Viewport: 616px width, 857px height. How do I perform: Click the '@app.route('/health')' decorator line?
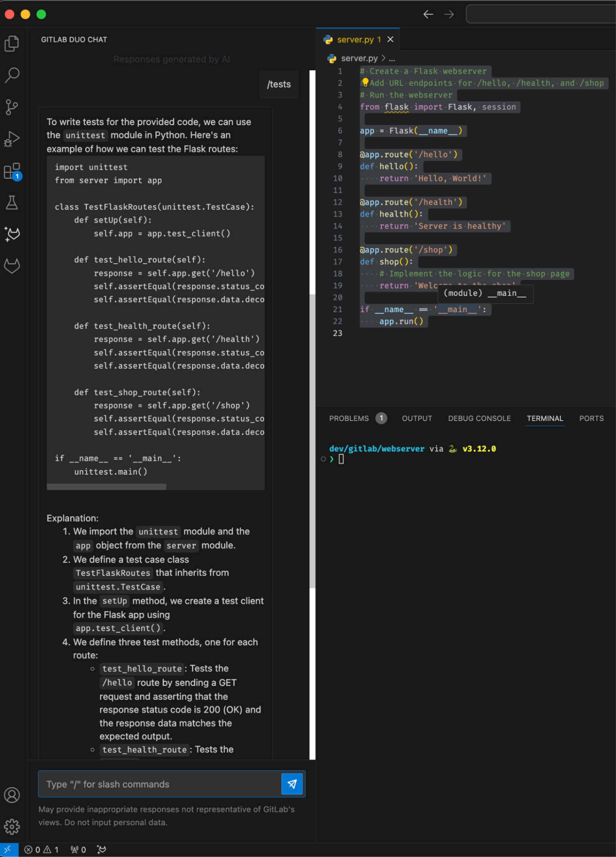tap(411, 202)
